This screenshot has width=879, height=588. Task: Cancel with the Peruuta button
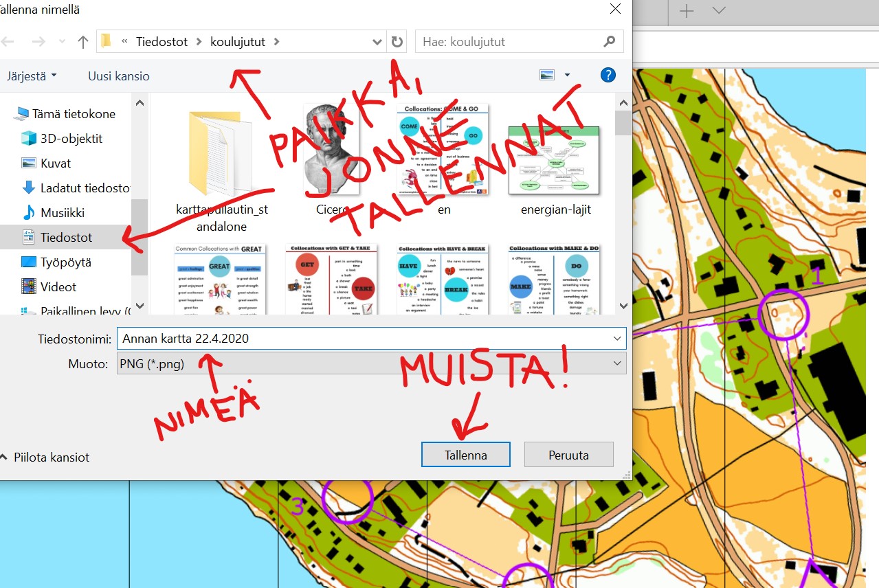[568, 455]
